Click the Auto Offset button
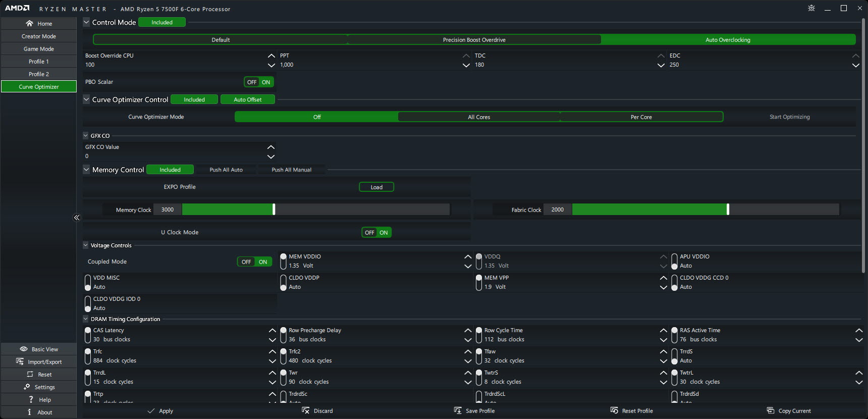The height and width of the screenshot is (419, 868). tap(248, 99)
